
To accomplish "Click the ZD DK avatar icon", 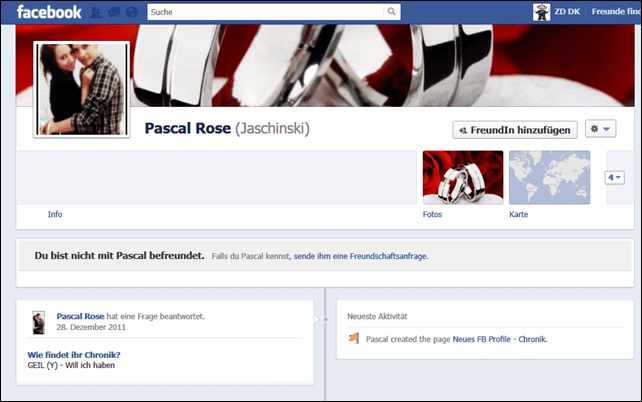I will pyautogui.click(x=541, y=12).
